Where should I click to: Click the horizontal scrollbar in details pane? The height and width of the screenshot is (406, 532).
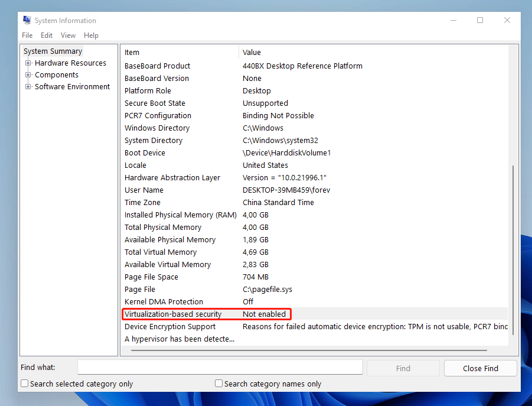309,350
